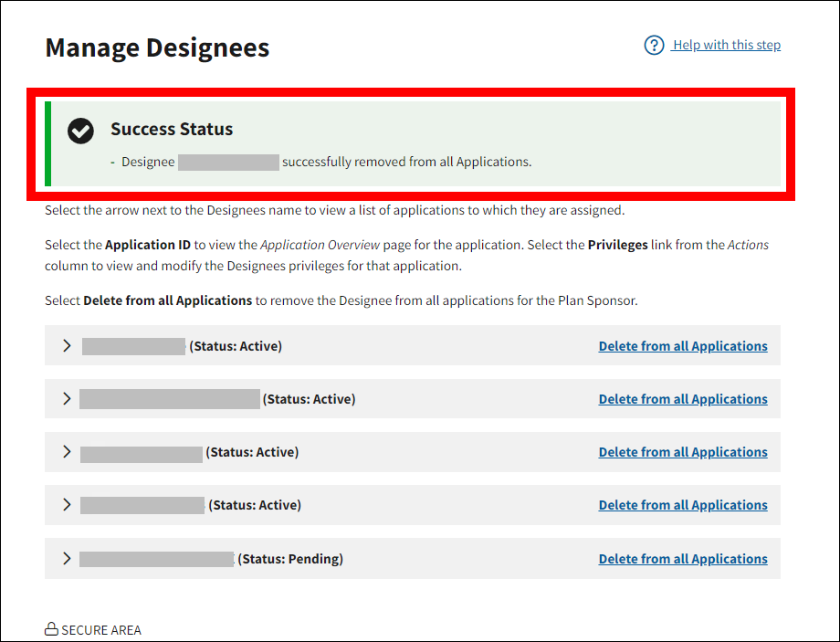Click the 'Success Status' heading

pos(172,130)
